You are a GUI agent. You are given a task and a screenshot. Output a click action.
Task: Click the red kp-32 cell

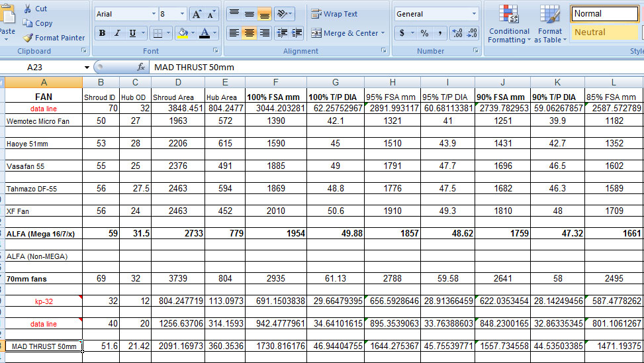tap(44, 301)
